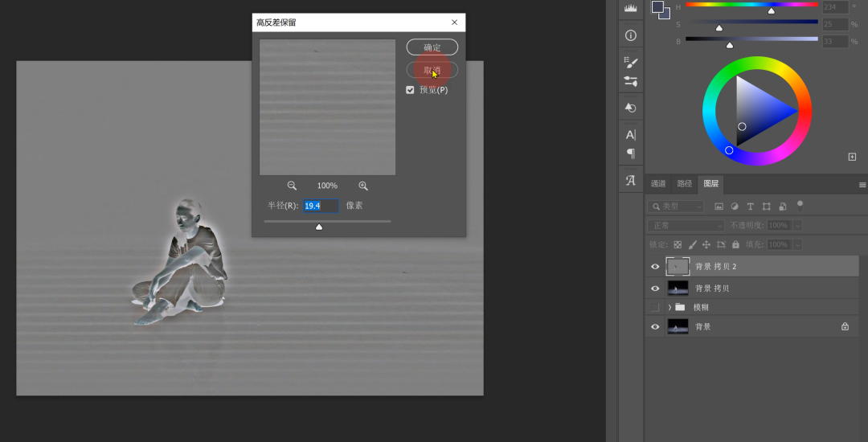Filter layers by pixel layers icon

pyautogui.click(x=719, y=207)
